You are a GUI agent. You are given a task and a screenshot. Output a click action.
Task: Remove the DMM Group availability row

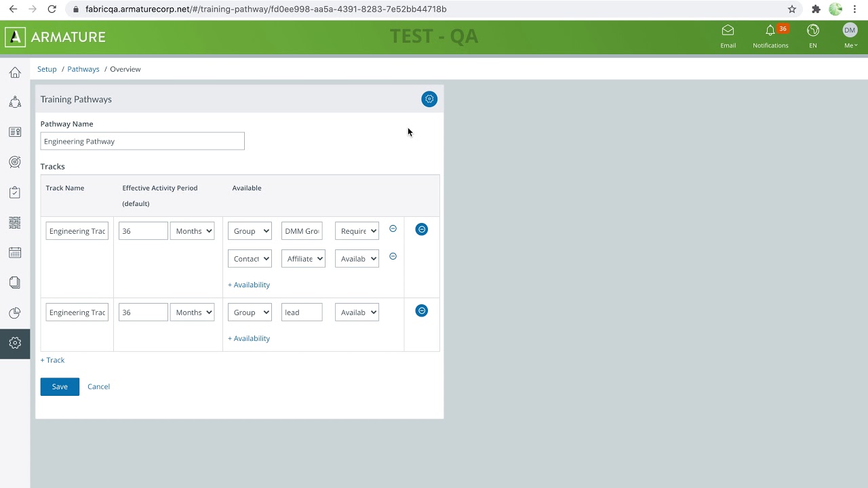click(x=393, y=228)
